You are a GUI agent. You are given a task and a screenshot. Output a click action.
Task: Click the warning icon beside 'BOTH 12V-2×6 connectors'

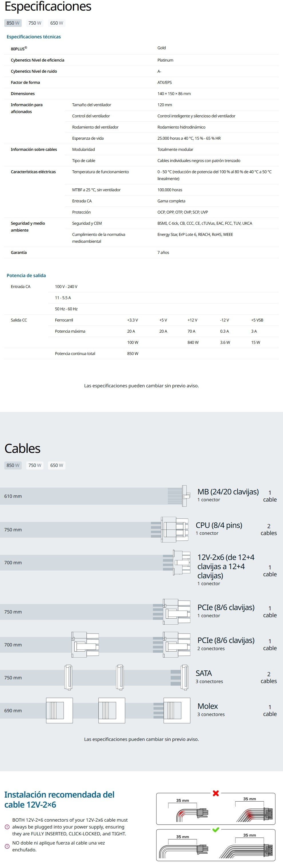(x=7, y=827)
